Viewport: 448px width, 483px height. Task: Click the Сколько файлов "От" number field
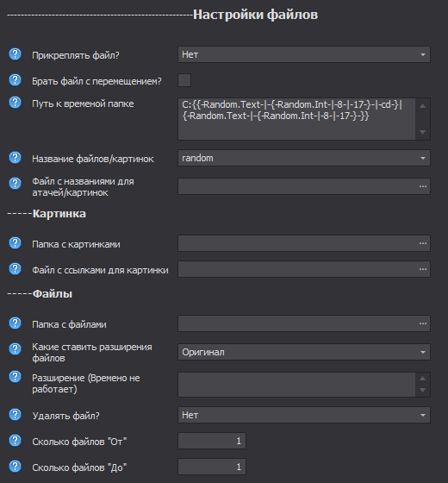coord(212,441)
